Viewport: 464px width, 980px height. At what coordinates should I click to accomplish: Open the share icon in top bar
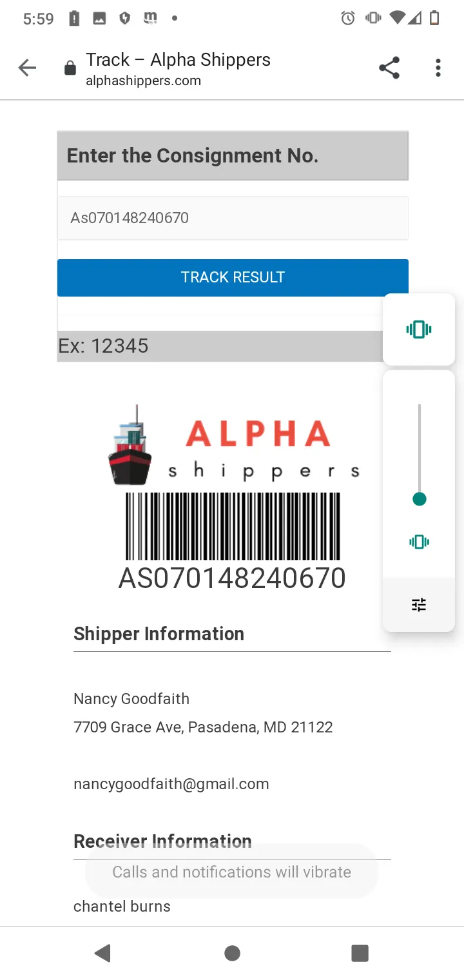pos(389,68)
